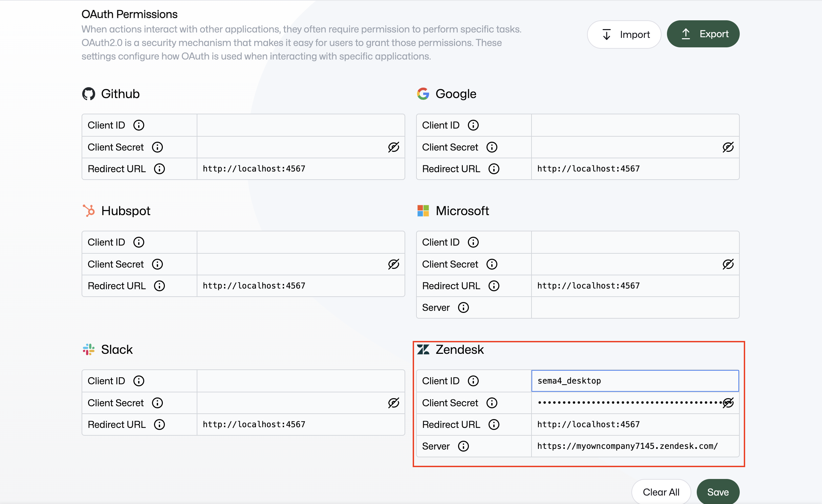Click the Slack Redirect URL info icon
The image size is (822, 504).
click(159, 425)
